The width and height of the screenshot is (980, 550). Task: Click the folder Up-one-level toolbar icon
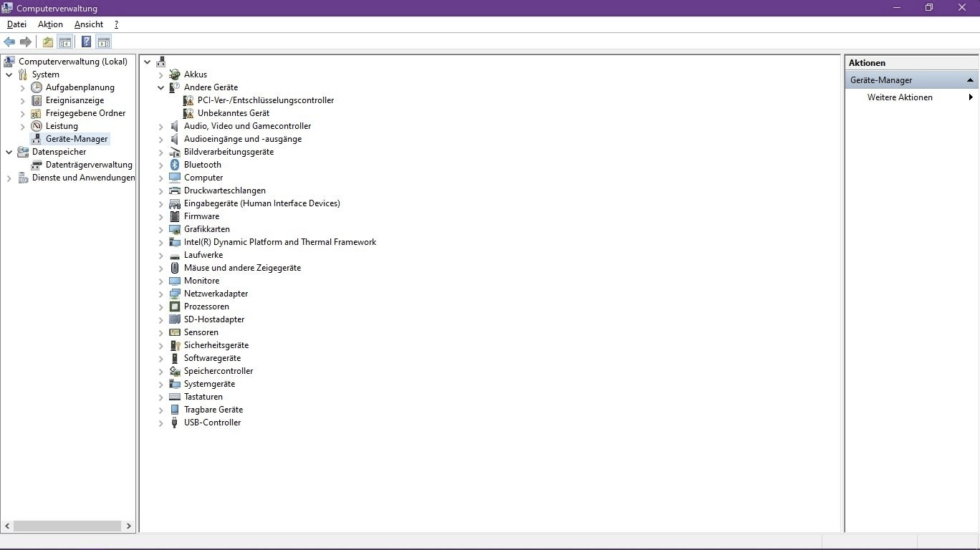click(x=47, y=42)
